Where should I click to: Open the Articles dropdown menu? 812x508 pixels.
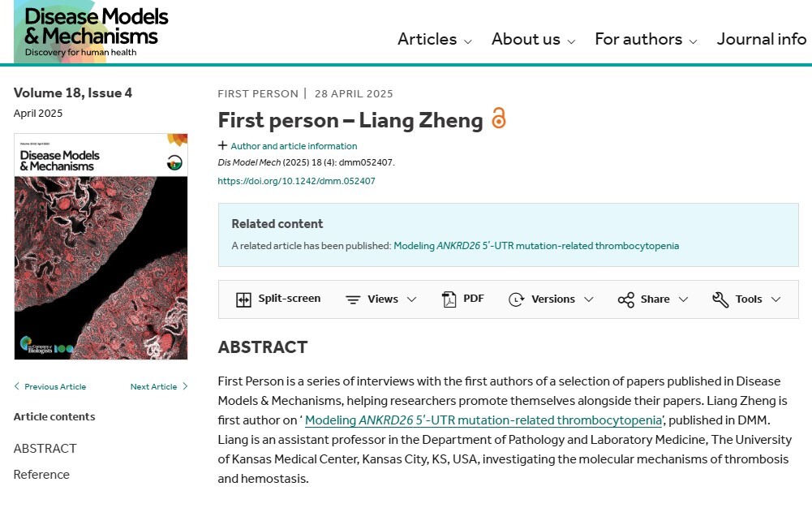[x=434, y=40]
